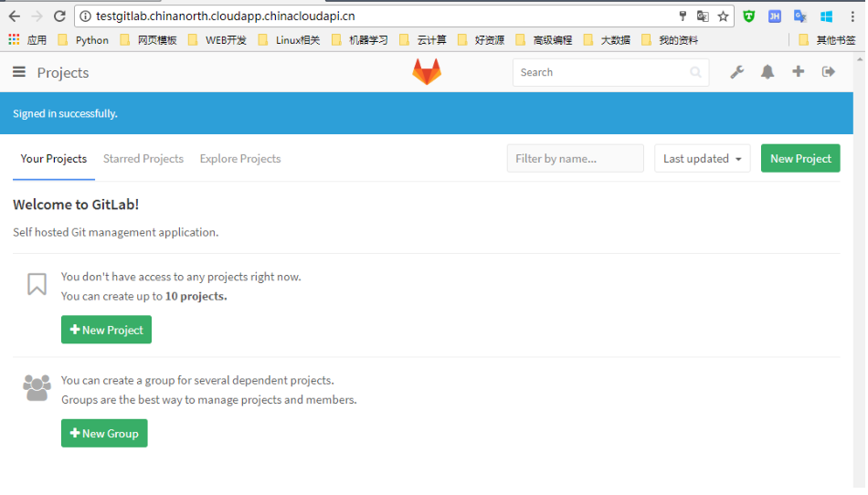The height and width of the screenshot is (495, 868).
Task: Focus the Search input field
Action: point(610,72)
